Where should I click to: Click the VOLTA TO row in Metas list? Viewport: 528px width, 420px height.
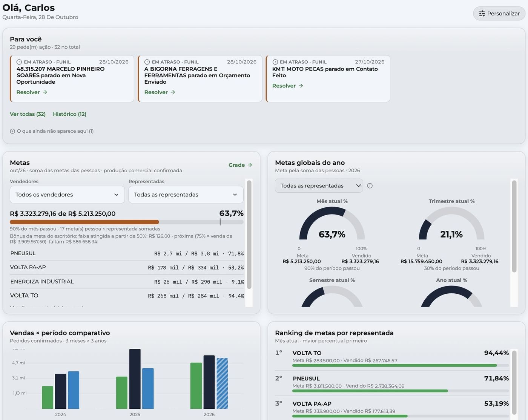(127, 296)
